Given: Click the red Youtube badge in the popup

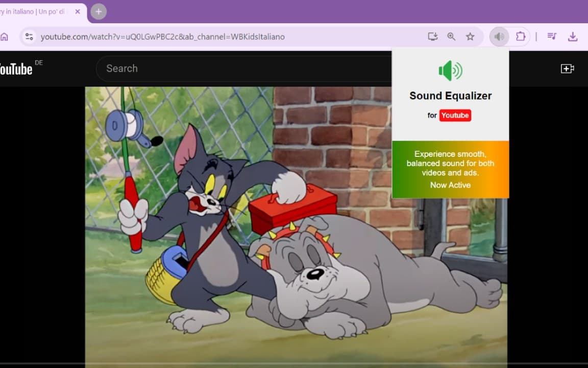Looking at the screenshot, I should (455, 116).
